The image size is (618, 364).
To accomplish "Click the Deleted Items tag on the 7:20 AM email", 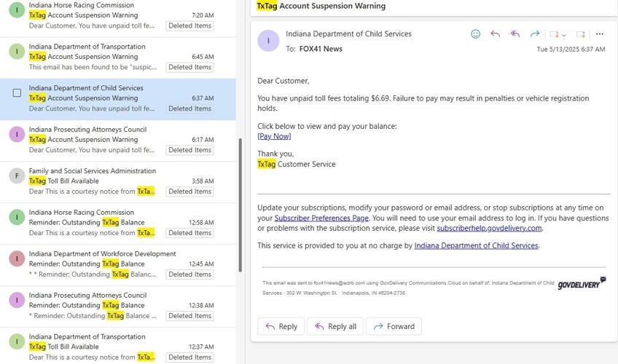I will point(190,25).
